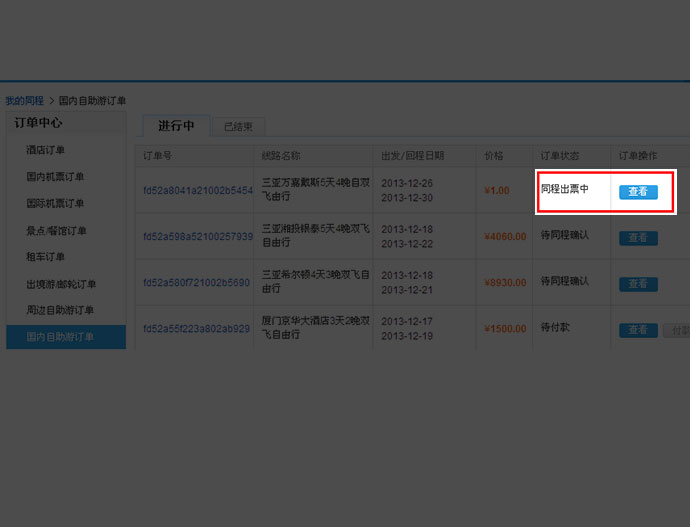The width and height of the screenshot is (690, 527).
Task: Switch to the 进行中 tab
Action: click(x=176, y=126)
